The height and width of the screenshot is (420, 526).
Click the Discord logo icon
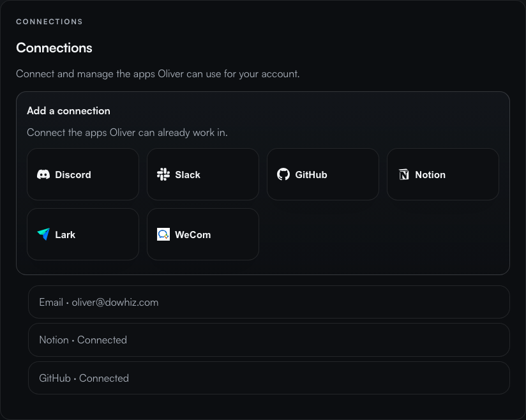(43, 174)
